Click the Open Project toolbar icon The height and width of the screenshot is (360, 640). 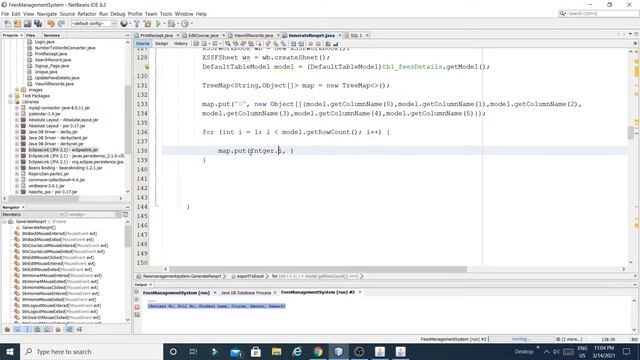pos(27,24)
